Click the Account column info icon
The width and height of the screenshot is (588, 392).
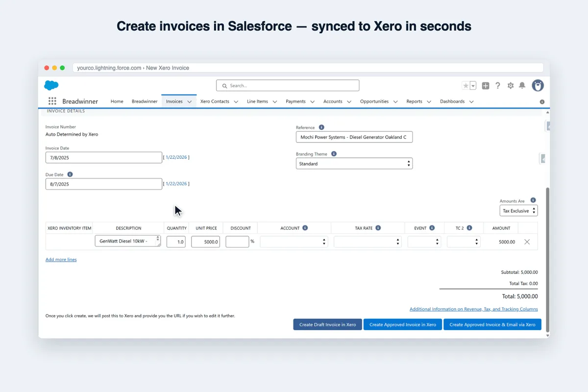(x=305, y=228)
